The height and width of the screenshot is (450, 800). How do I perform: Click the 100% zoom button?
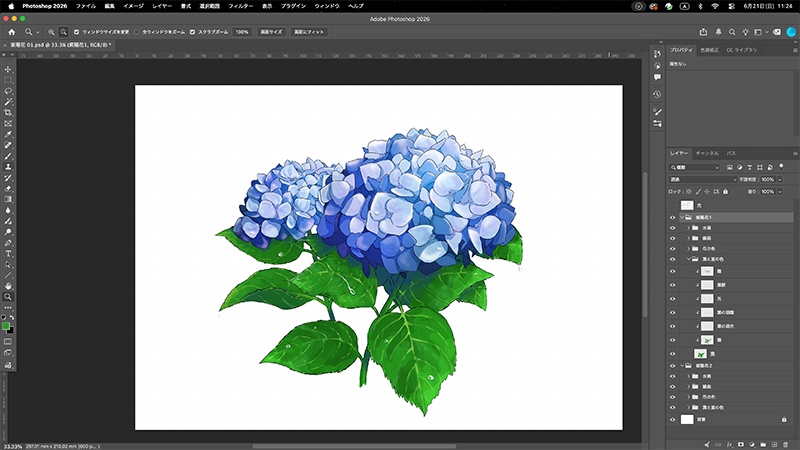pos(242,32)
